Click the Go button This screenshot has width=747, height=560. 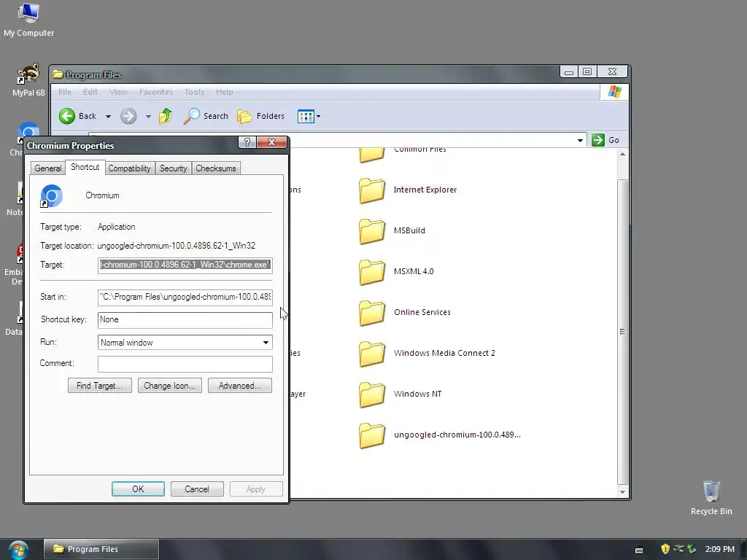(605, 140)
